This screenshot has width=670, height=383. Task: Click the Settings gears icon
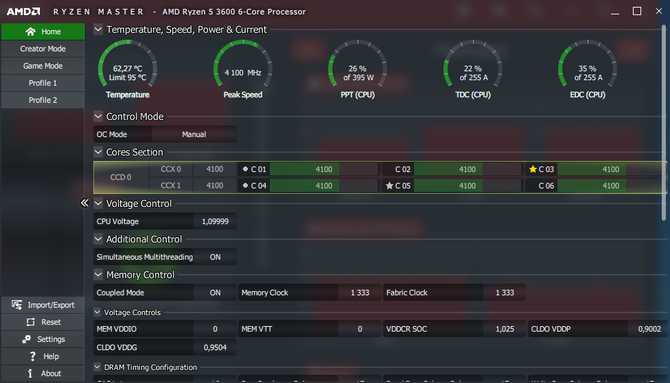click(x=26, y=339)
